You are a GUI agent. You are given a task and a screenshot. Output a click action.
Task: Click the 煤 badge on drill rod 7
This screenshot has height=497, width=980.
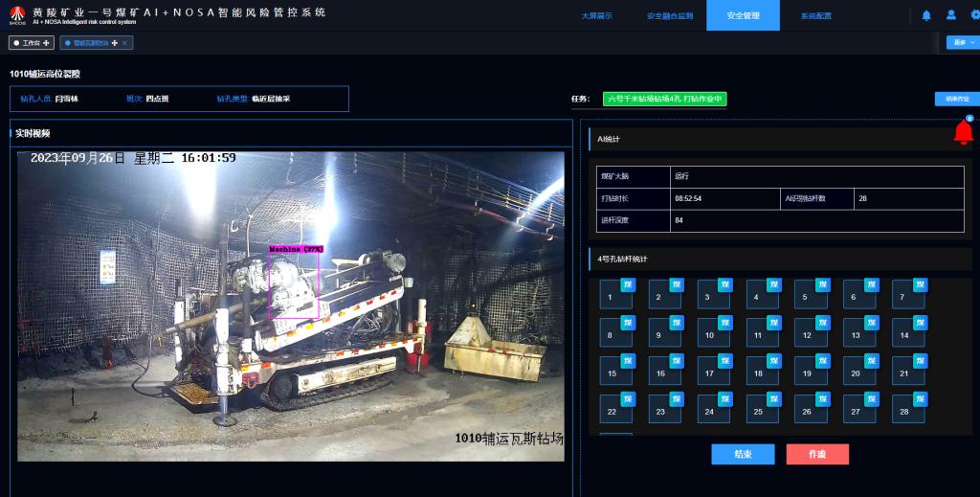pyautogui.click(x=920, y=284)
